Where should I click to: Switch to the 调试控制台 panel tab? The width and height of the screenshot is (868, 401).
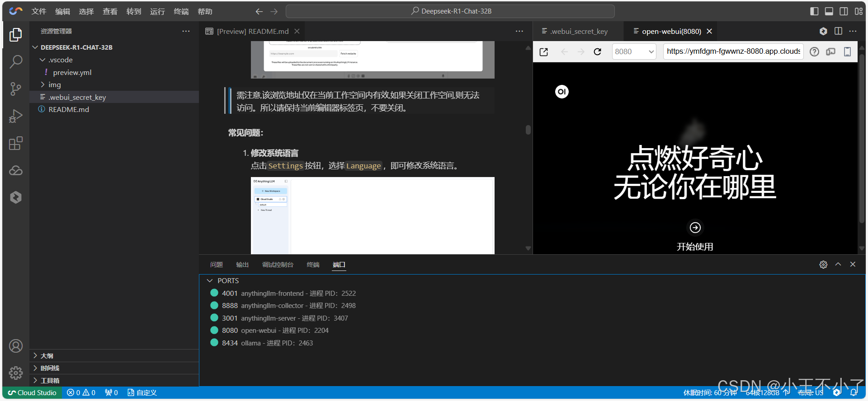[278, 265]
